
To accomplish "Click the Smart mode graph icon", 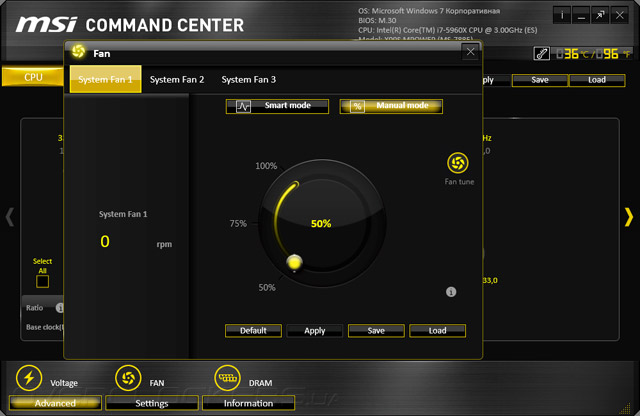I will (243, 107).
